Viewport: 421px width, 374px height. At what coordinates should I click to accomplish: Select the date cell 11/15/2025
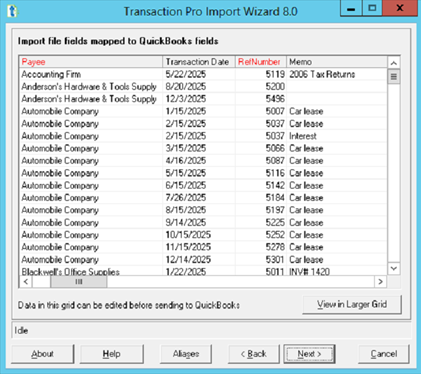click(x=199, y=247)
